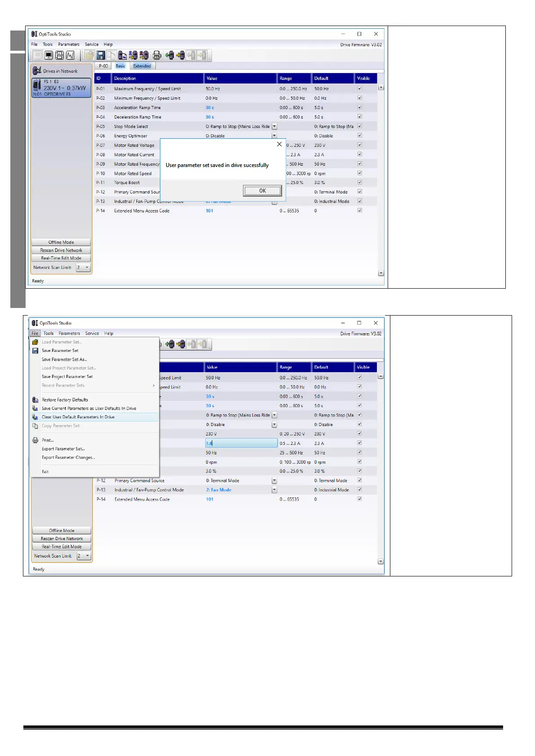535x756 pixels.
Task: Toggle the P-13 Visible checkbox in lower window
Action: [359, 489]
